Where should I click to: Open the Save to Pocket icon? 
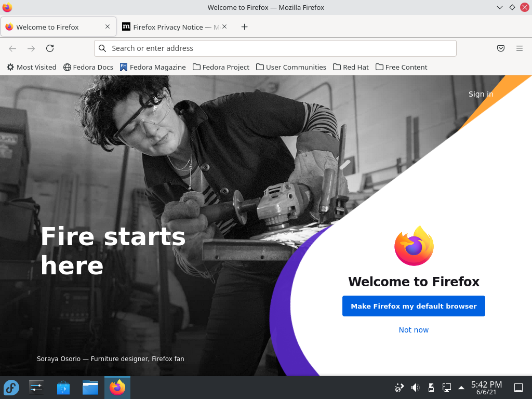pyautogui.click(x=501, y=48)
